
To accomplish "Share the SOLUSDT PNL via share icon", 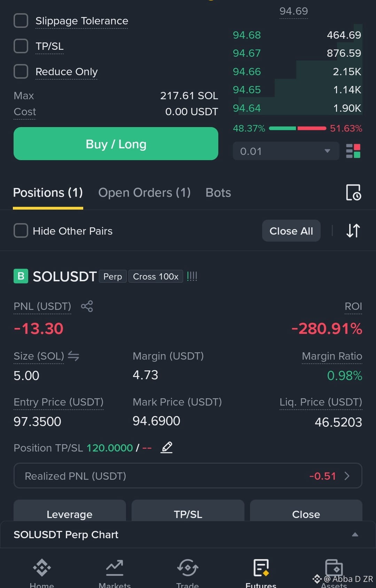I will (87, 306).
